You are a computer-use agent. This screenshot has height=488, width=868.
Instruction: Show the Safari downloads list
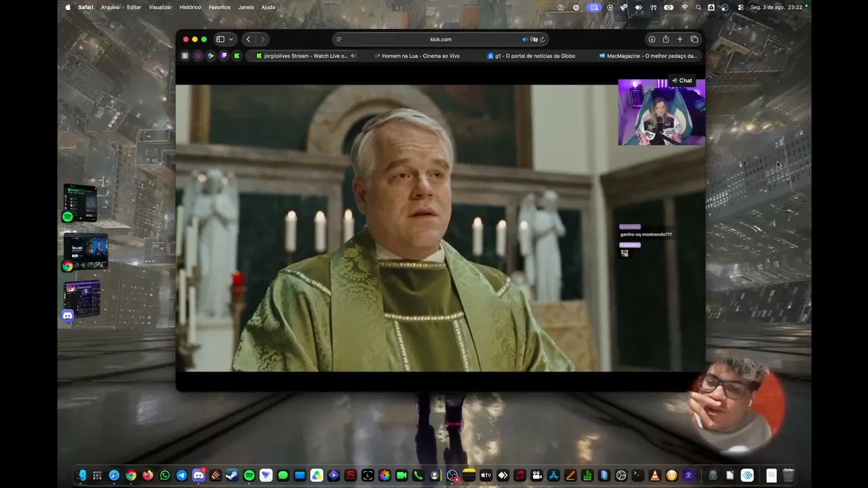[652, 39]
